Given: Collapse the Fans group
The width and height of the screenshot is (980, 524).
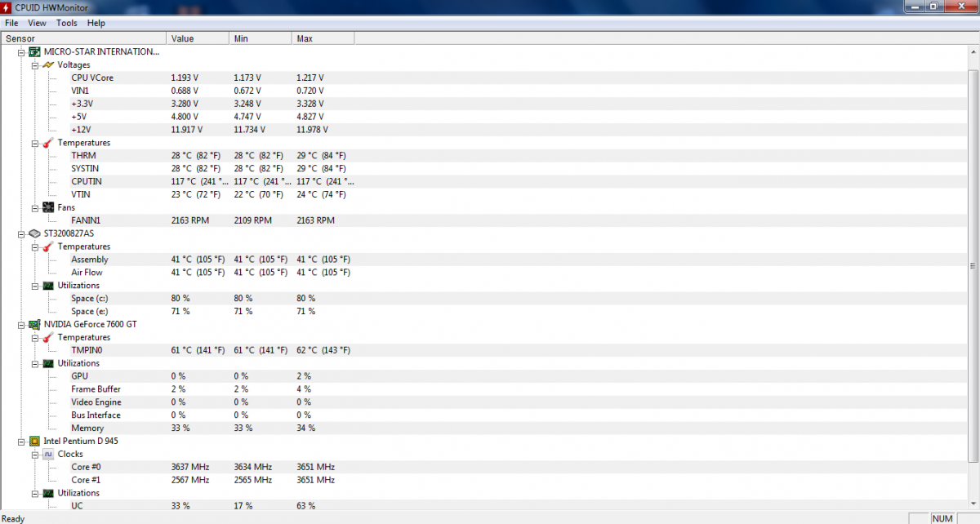Looking at the screenshot, I should [x=34, y=207].
